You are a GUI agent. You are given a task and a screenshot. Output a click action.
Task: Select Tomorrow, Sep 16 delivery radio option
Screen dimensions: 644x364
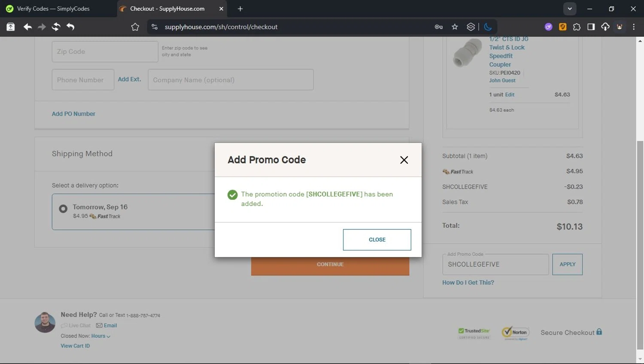coord(63,209)
